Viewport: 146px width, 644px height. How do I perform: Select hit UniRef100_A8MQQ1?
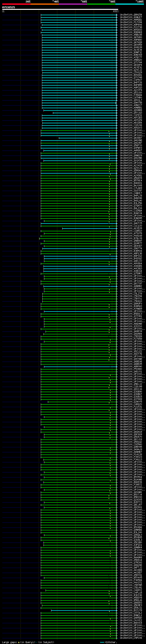(x=131, y=20)
